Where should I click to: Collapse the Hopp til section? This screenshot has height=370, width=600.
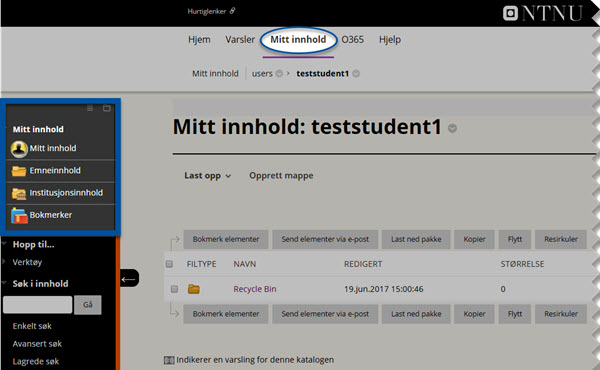pyautogui.click(x=5, y=243)
